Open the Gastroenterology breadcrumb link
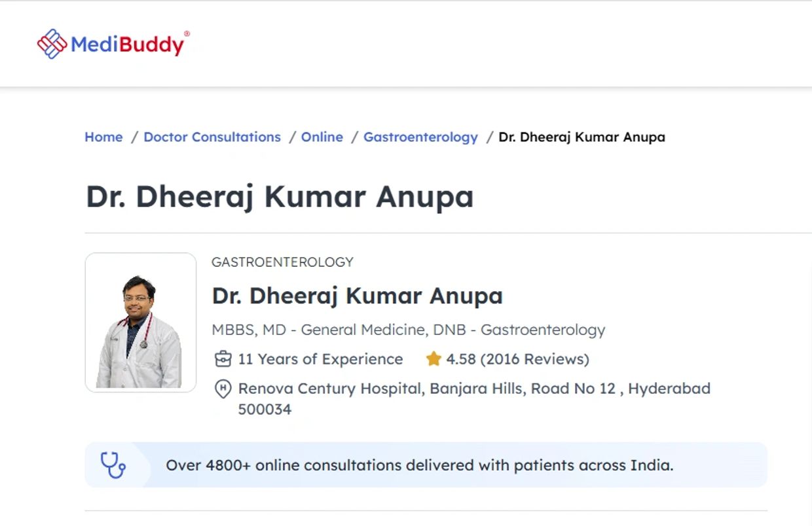This screenshot has height=526, width=812. click(x=421, y=137)
